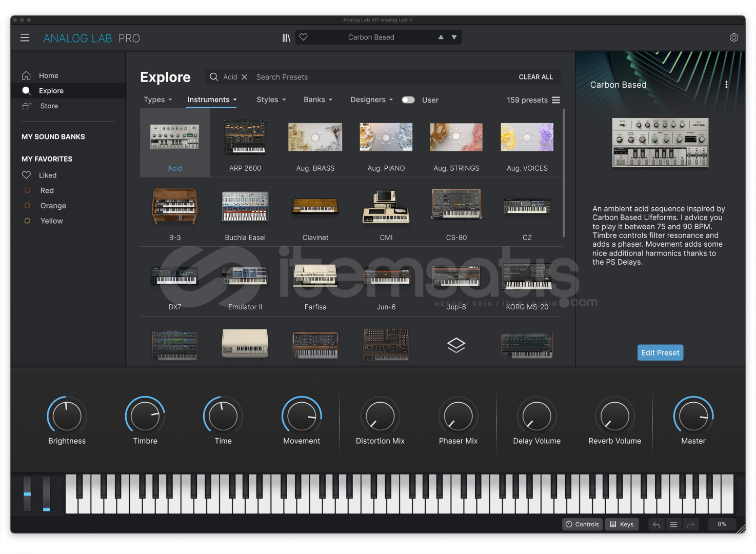The image size is (756, 554).
Task: Click the Edit Preset button
Action: 660,352
